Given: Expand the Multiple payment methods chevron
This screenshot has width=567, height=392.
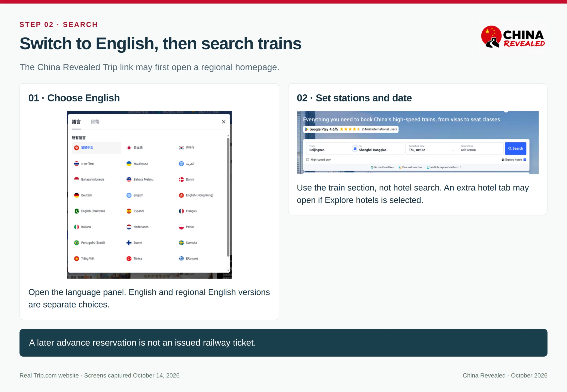Looking at the screenshot, I should pyautogui.click(x=460, y=167).
